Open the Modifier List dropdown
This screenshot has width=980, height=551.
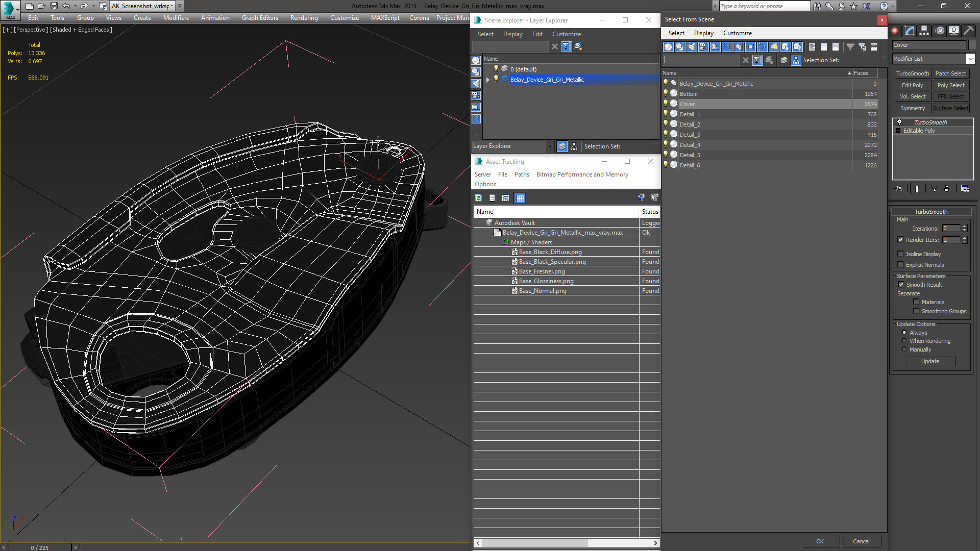(x=970, y=59)
